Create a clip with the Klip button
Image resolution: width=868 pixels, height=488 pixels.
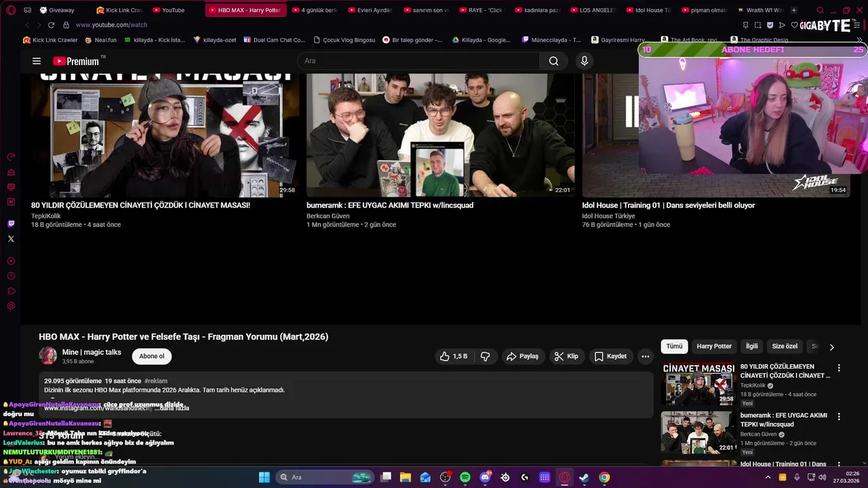tap(566, 356)
